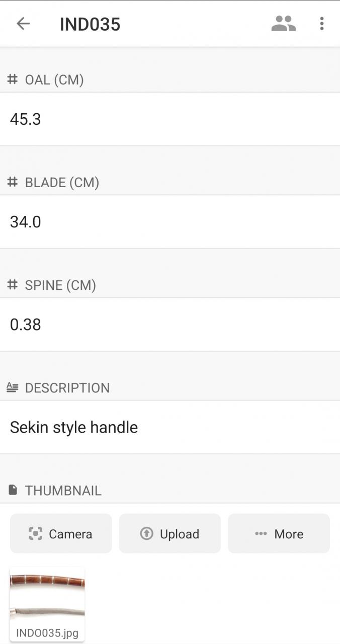Open the three-dot overflow menu

[322, 24]
